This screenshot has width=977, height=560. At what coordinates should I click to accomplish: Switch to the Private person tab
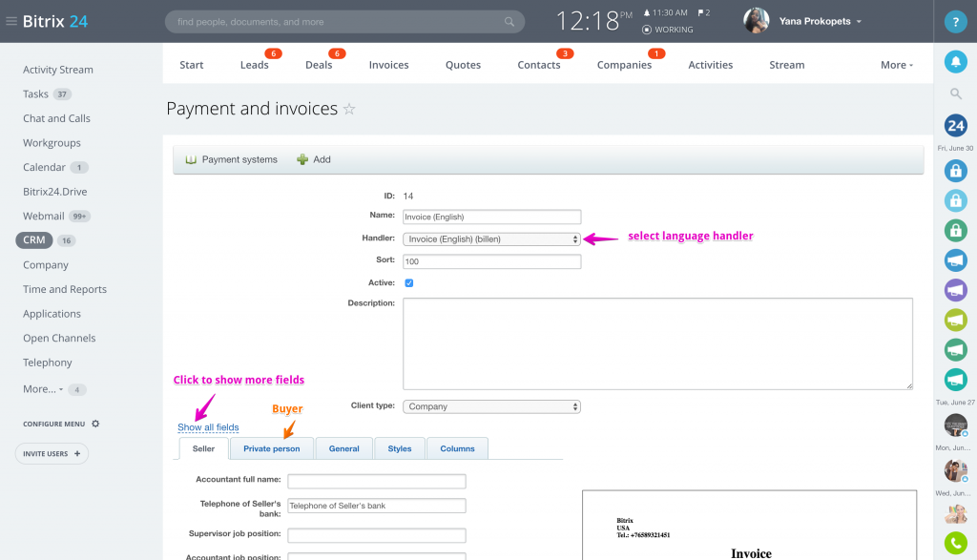pyautogui.click(x=271, y=448)
